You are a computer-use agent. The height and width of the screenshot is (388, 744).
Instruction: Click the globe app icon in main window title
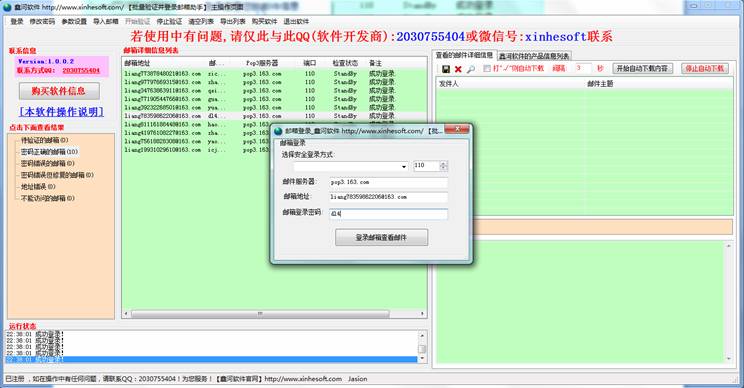click(7, 7)
